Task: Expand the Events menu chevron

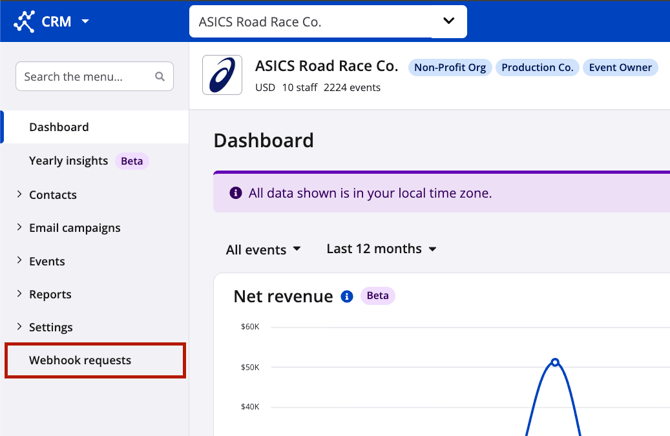Action: point(19,260)
